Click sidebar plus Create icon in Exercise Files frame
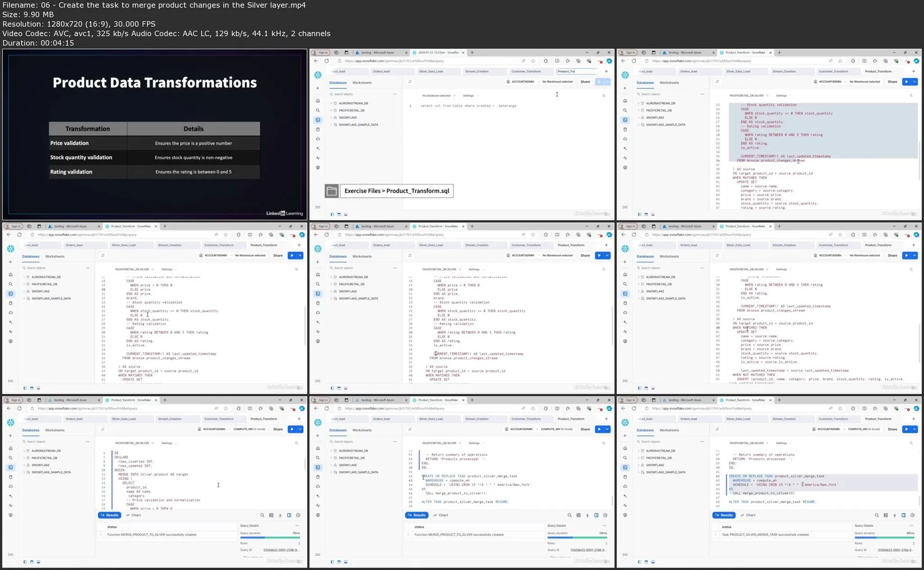The image size is (924, 570). coord(318,88)
